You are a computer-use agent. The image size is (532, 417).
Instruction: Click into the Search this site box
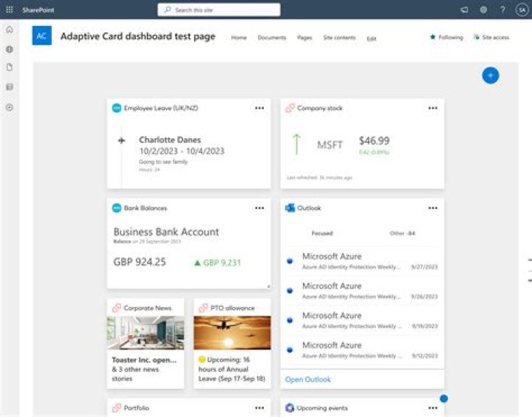[x=219, y=10]
